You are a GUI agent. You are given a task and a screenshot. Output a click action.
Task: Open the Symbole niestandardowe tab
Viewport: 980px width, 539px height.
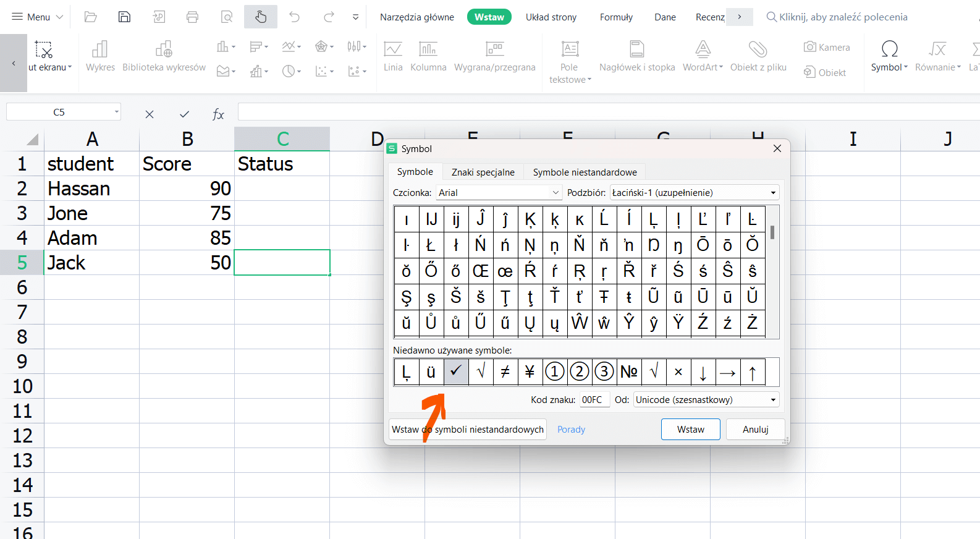585,172
